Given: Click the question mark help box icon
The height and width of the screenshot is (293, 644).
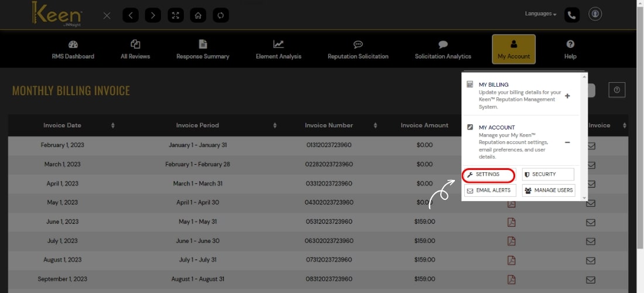Looking at the screenshot, I should [617, 90].
